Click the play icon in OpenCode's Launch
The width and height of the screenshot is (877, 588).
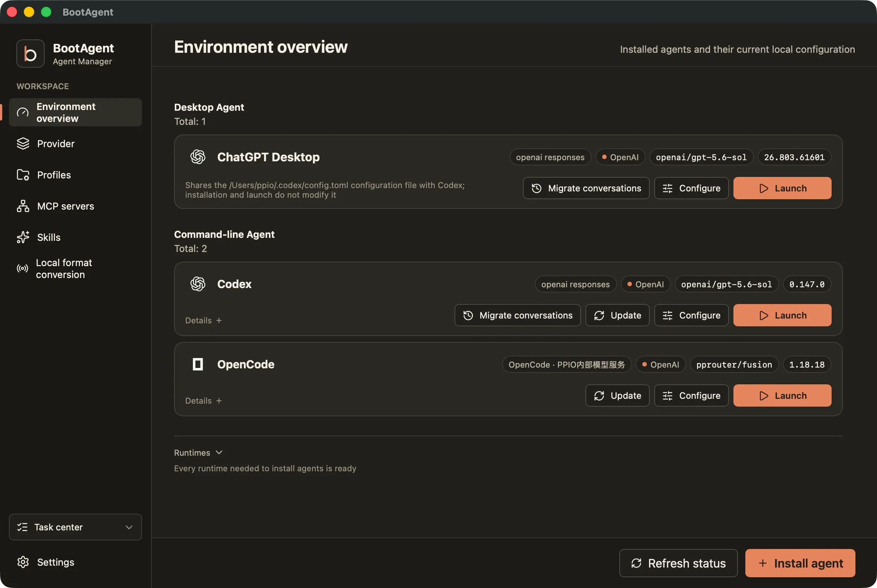click(764, 395)
